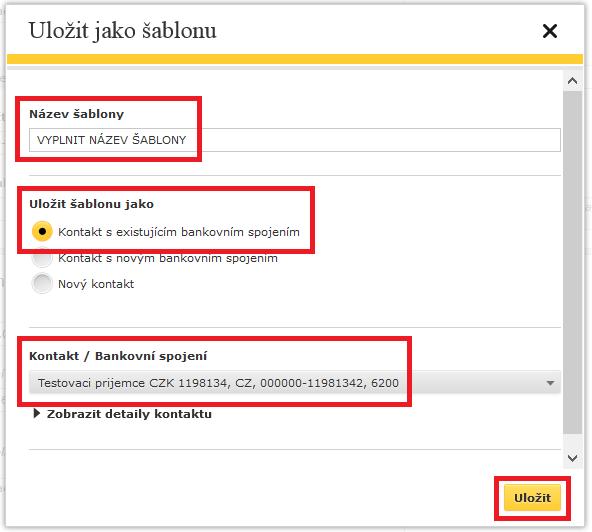Click the Uložit šablonu jako heading
592x532 pixels.
[92, 204]
